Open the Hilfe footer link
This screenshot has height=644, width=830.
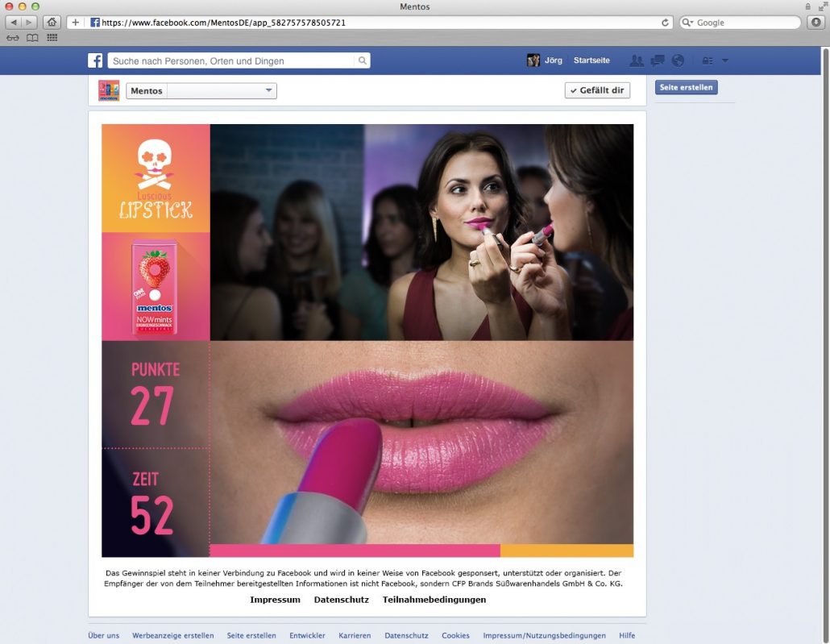(x=627, y=635)
